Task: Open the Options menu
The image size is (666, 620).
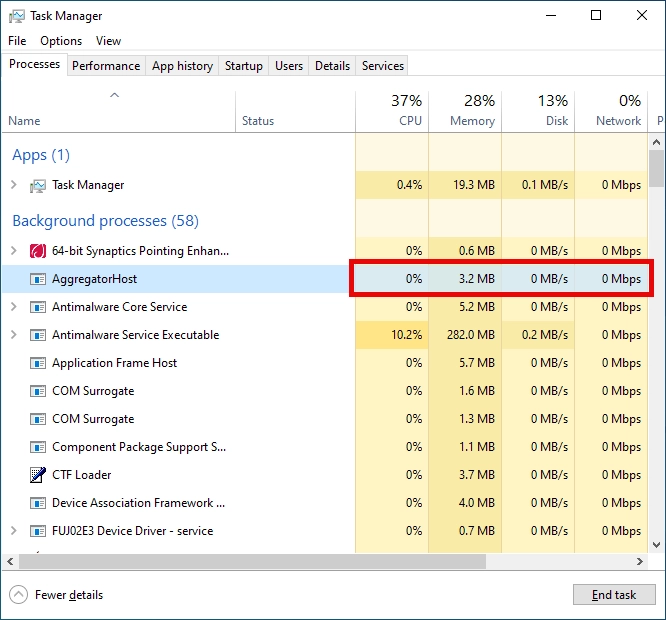Action: (61, 41)
